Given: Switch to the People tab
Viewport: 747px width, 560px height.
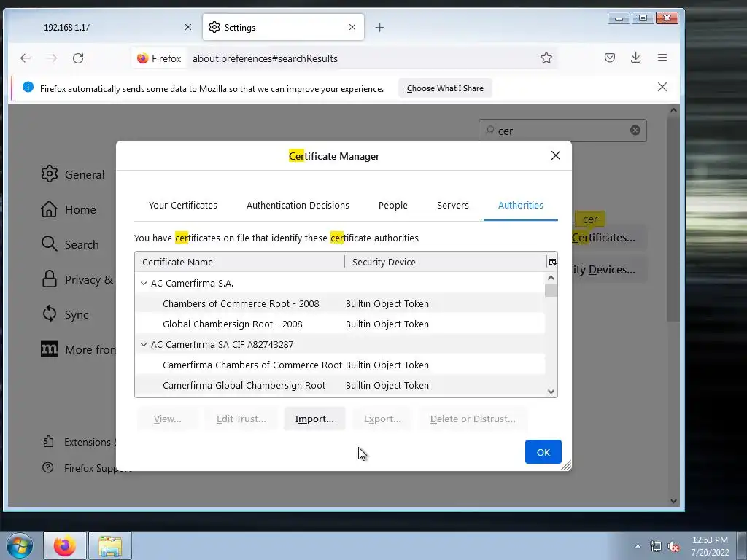Looking at the screenshot, I should pos(393,205).
